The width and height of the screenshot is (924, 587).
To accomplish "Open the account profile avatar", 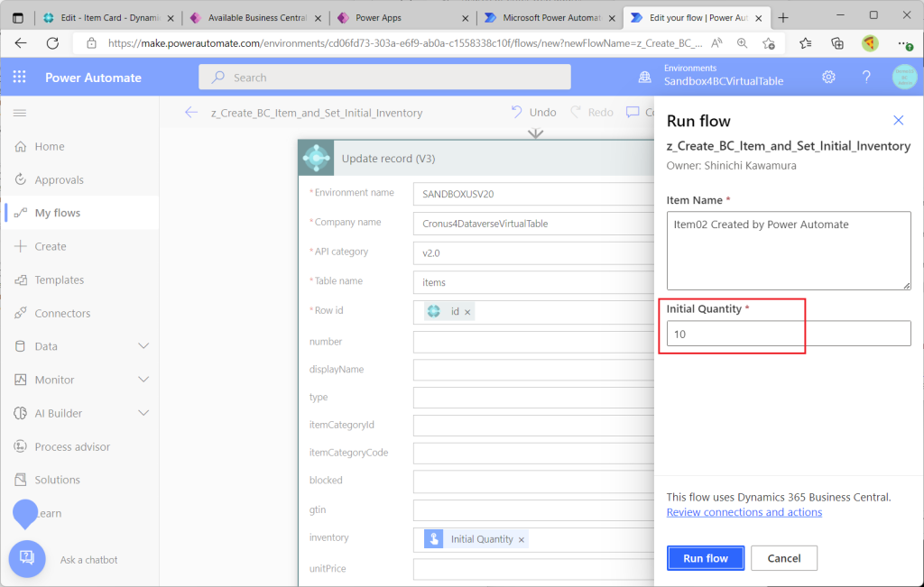I will pos(904,78).
